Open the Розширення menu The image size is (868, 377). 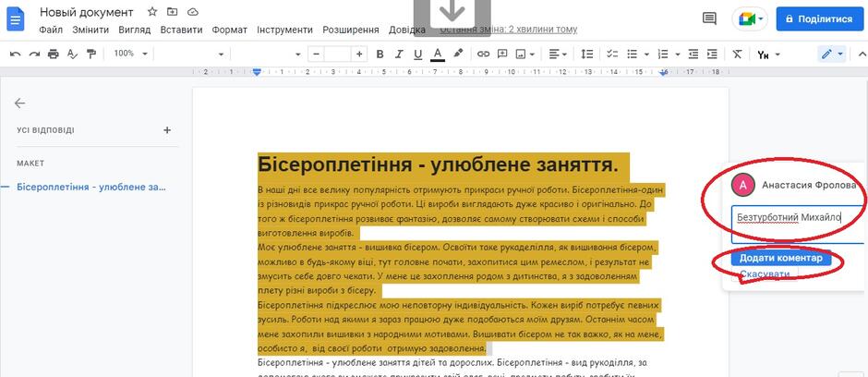pos(351,30)
